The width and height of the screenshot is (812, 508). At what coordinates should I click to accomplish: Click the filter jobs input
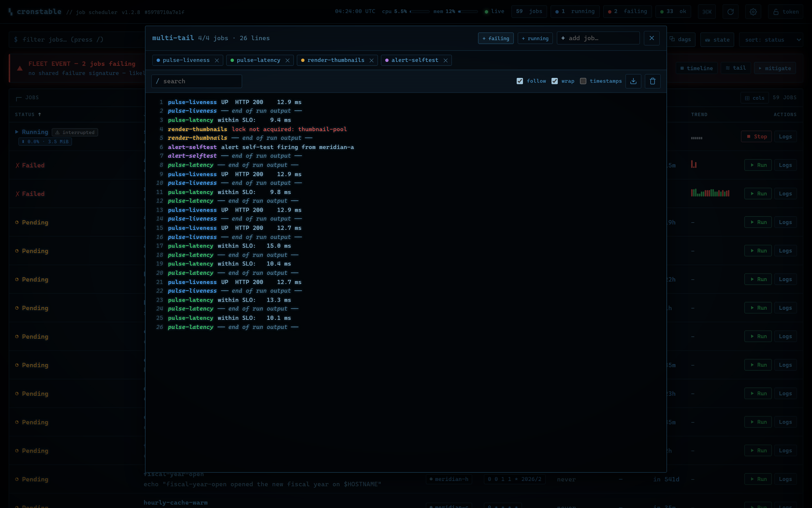click(x=77, y=39)
